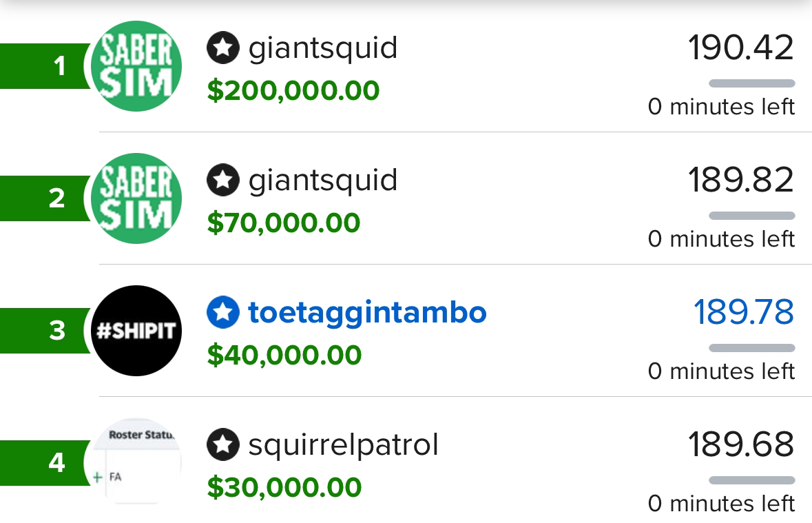Tap the $40,000.00 prize amount
Screen dimensions: 812x523
pos(284,355)
